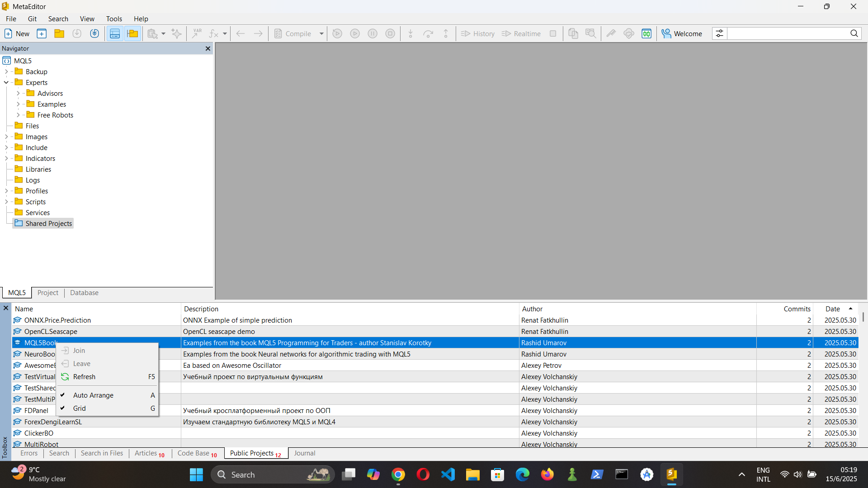Open the Tools menu
Viewport: 868px width, 488px height.
pos(114,19)
